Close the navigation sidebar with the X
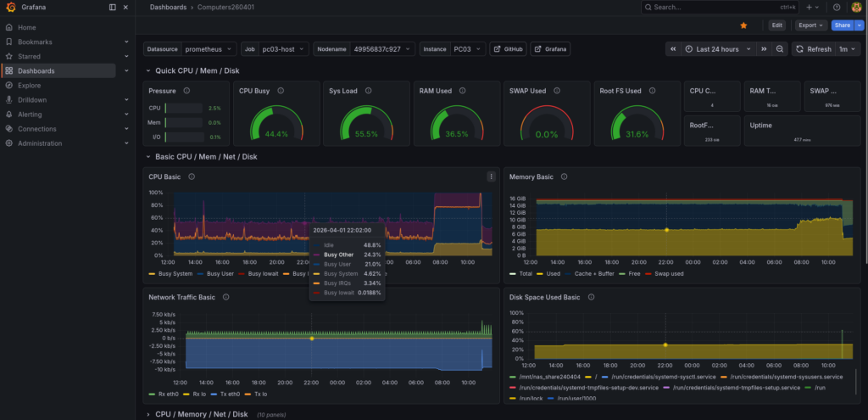 click(x=126, y=7)
